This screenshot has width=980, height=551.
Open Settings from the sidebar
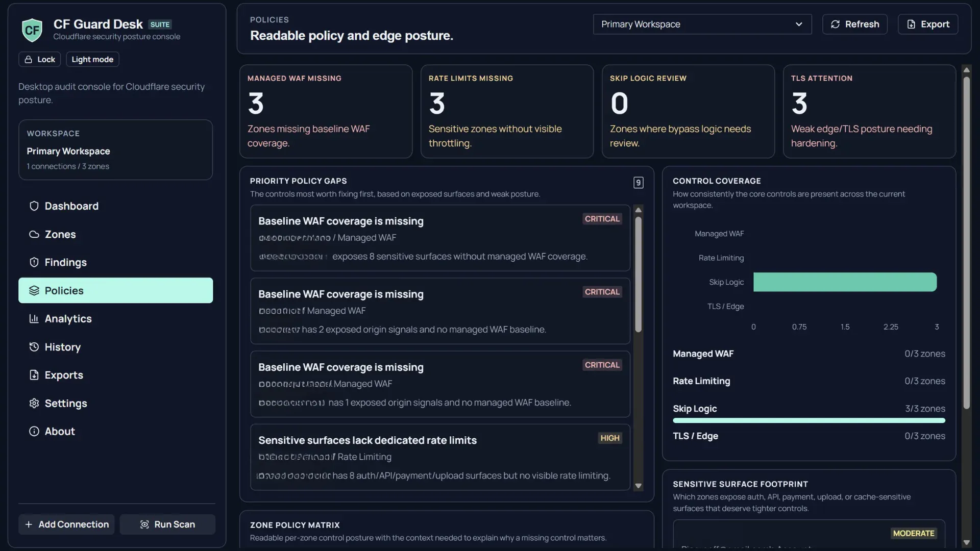click(116, 403)
